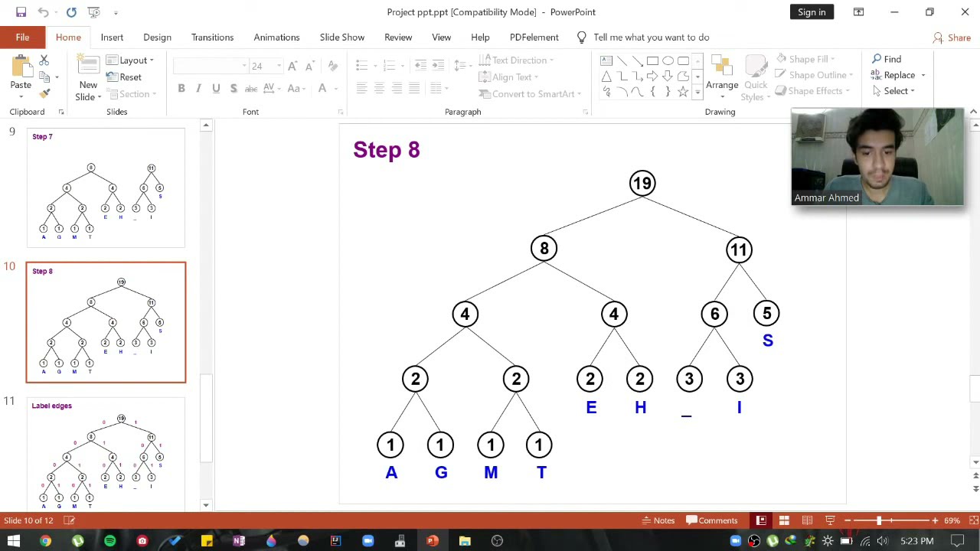Open the Design tab
The image size is (980, 551).
(x=157, y=37)
